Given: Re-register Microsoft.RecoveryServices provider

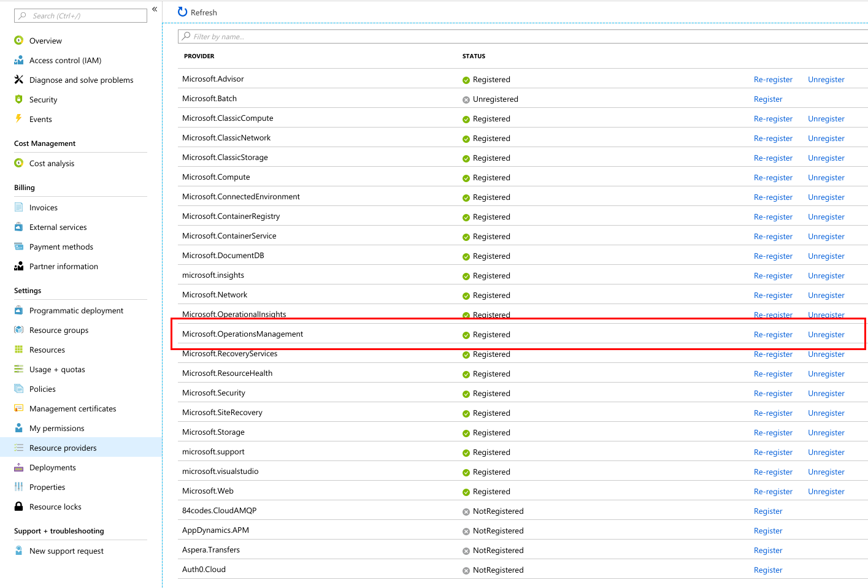Looking at the screenshot, I should point(773,354).
